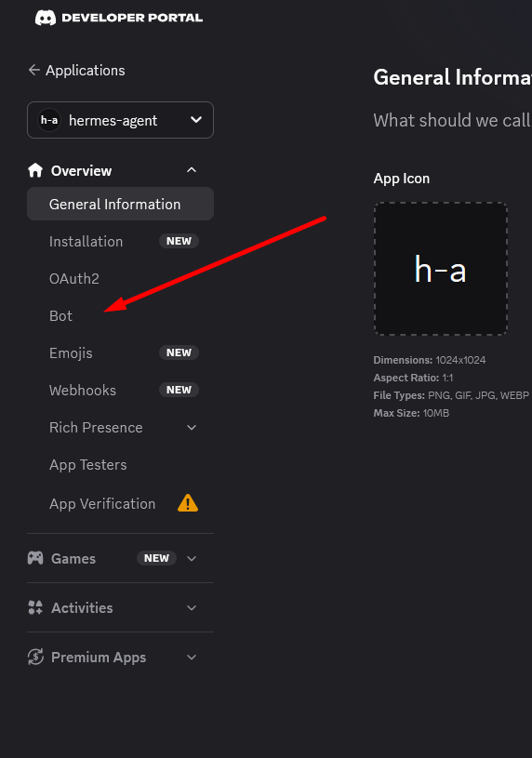Click the Activities section label
The height and width of the screenshot is (758, 532).
tap(82, 607)
